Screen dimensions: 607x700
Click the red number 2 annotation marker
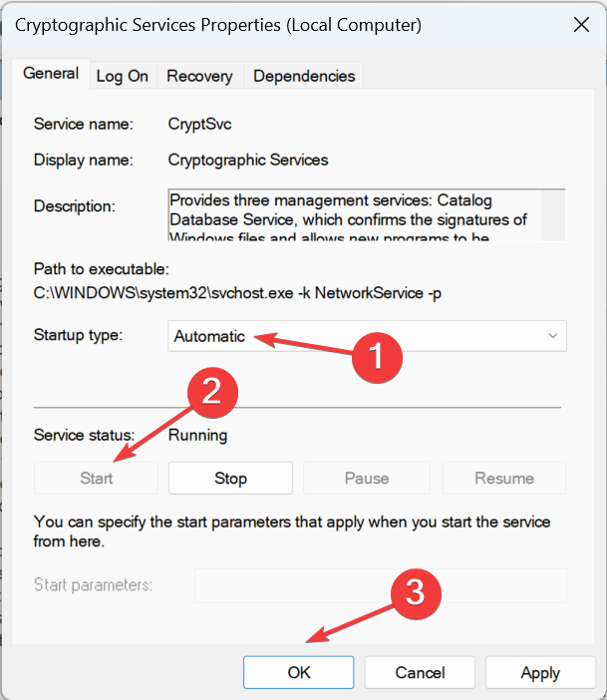click(x=211, y=393)
